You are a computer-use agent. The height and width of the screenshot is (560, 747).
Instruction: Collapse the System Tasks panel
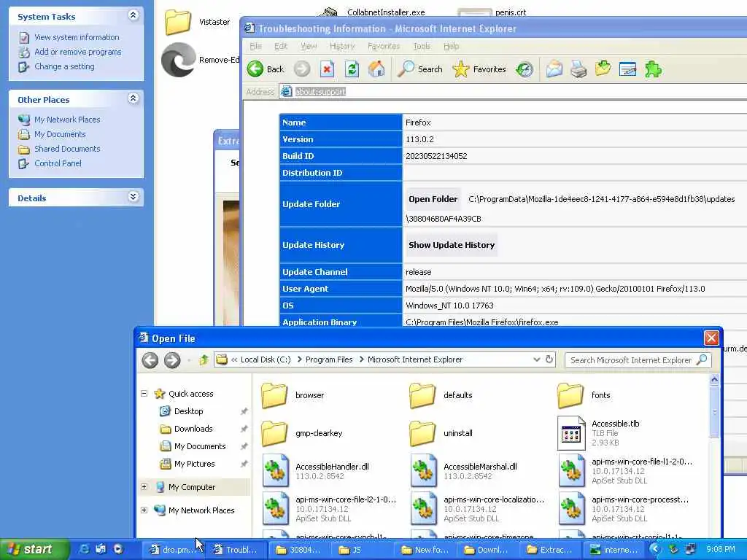133,16
